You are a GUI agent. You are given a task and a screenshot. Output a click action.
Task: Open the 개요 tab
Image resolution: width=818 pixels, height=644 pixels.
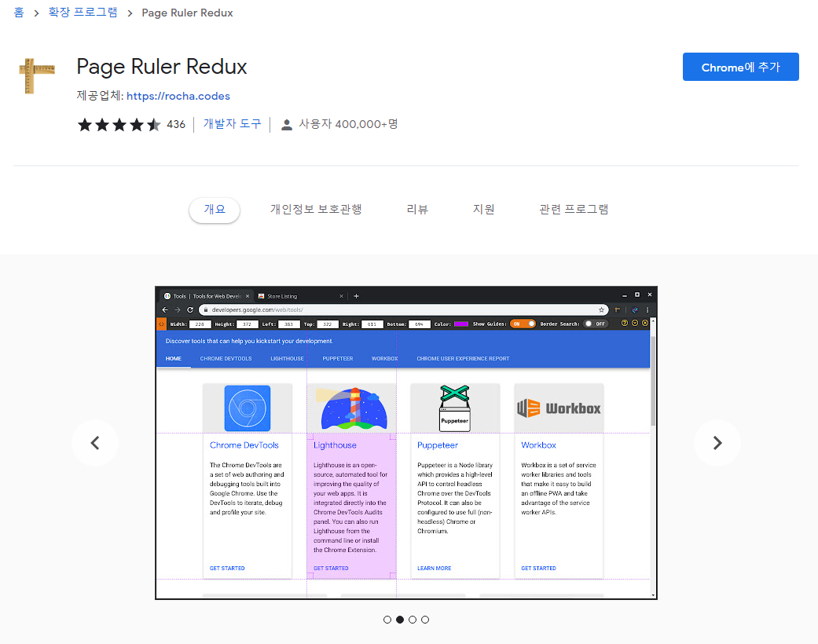click(x=215, y=210)
